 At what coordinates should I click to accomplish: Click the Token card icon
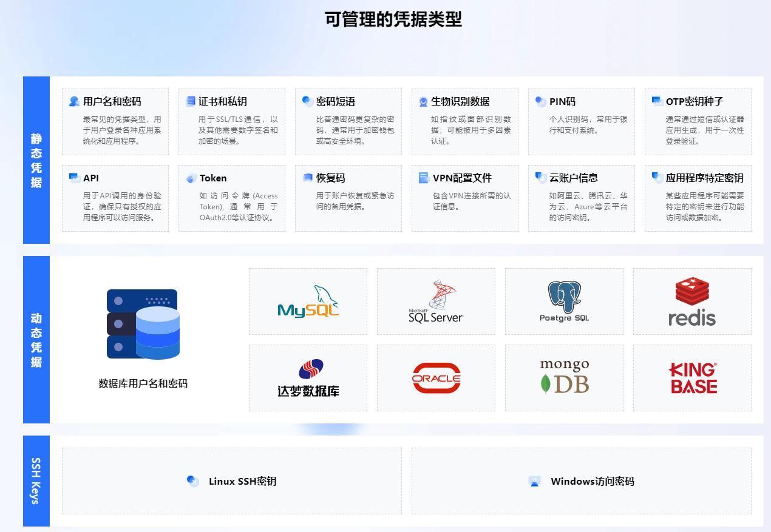[x=191, y=178]
